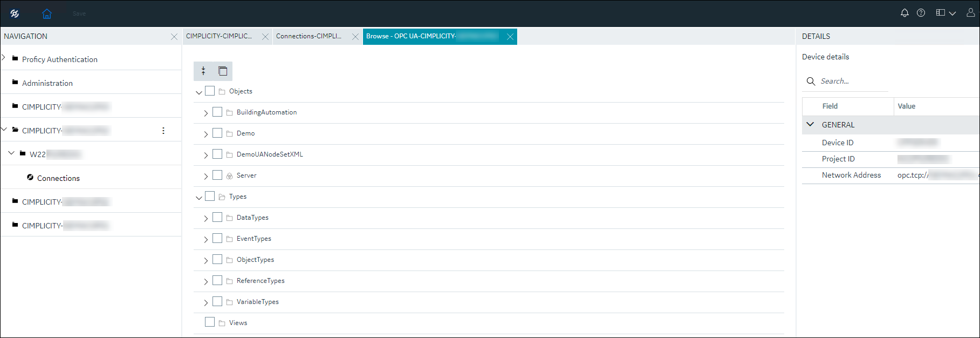This screenshot has height=338, width=980.
Task: Open the three-dot menu in Navigation
Action: 163,131
